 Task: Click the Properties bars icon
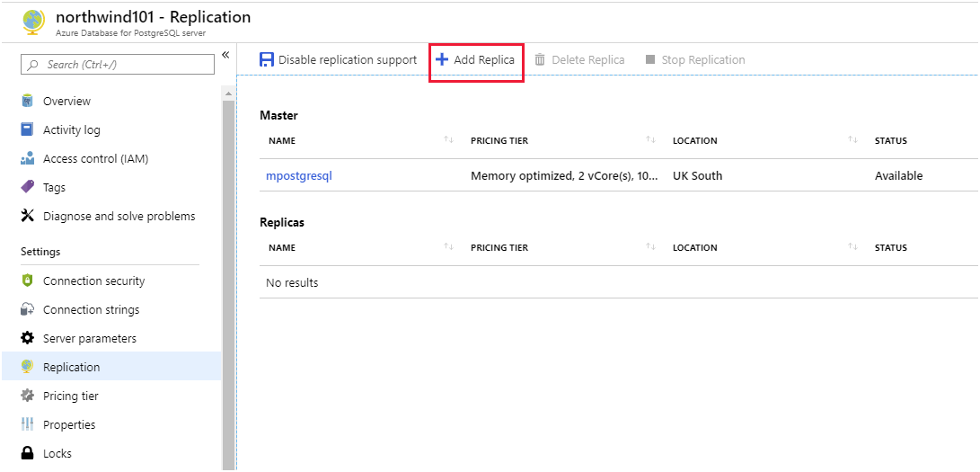[x=27, y=424]
